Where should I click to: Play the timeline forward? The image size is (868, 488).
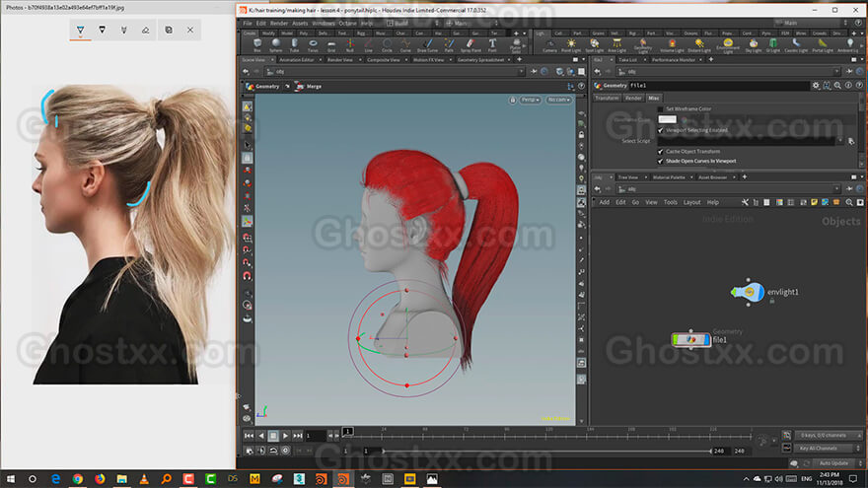click(x=285, y=436)
